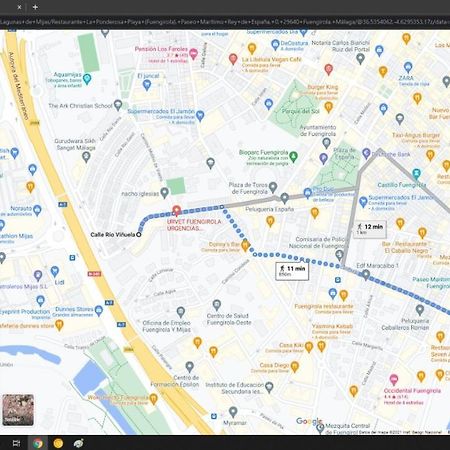450x450 pixels.
Task: Open the Edif Maracaibo 1 marker
Action: click(x=366, y=275)
